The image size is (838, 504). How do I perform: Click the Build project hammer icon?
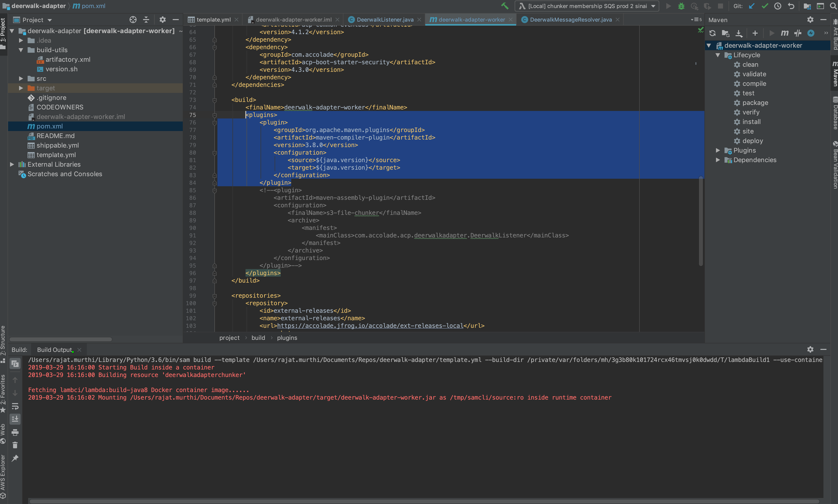click(505, 6)
